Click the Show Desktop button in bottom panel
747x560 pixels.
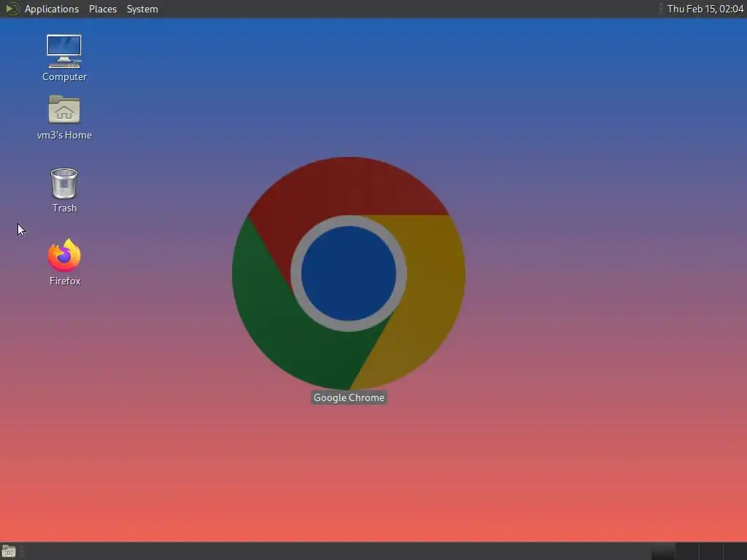[9, 551]
